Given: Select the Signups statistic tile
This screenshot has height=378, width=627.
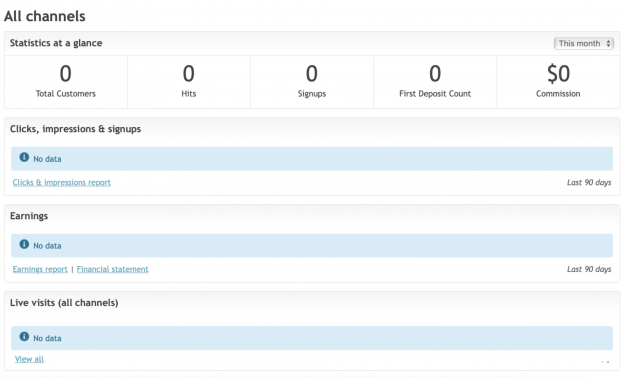Looking at the screenshot, I should point(312,82).
